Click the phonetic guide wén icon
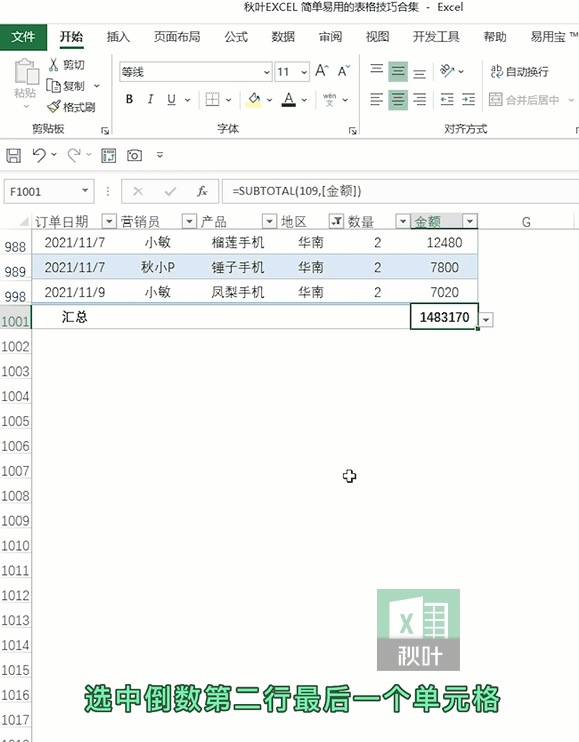 pyautogui.click(x=330, y=99)
